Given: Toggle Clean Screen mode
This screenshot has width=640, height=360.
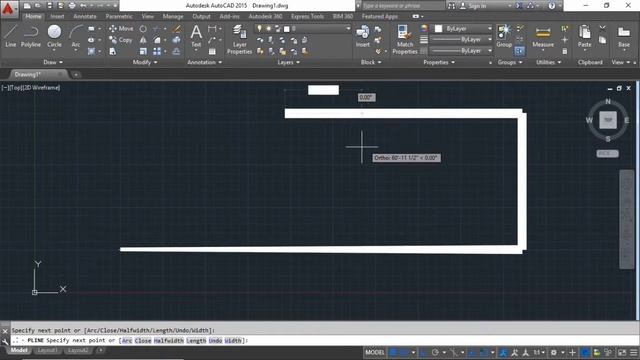Looking at the screenshot, I should (622, 352).
